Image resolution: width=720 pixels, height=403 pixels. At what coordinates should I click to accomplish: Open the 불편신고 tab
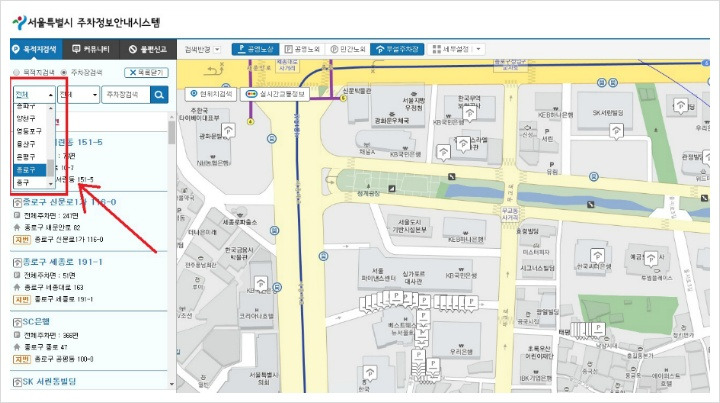click(x=148, y=49)
